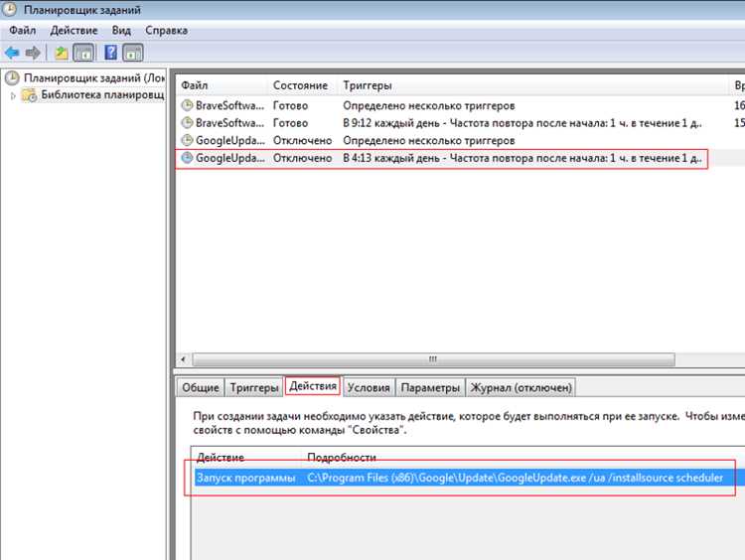Click clock icon of BraveSoftware task at 9:12

pos(187,122)
